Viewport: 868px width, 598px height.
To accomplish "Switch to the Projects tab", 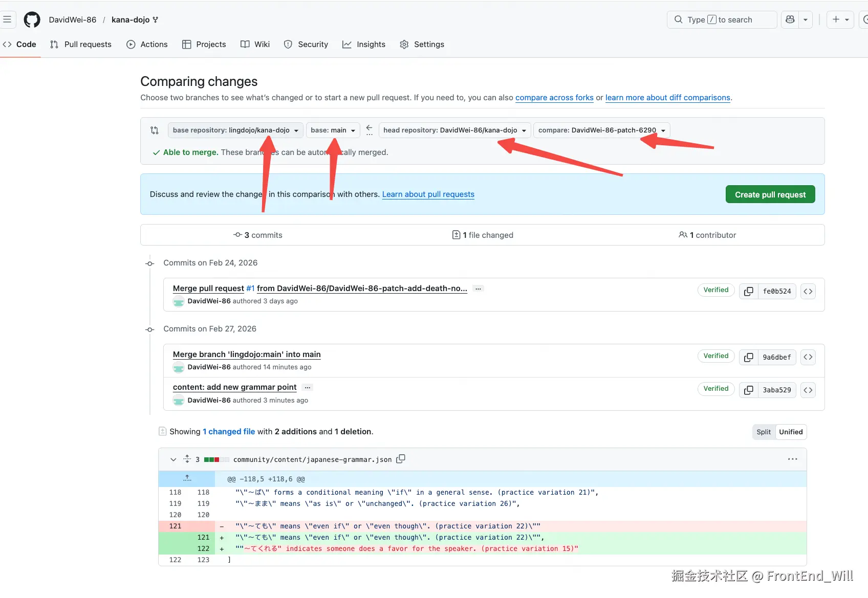I will [x=204, y=45].
